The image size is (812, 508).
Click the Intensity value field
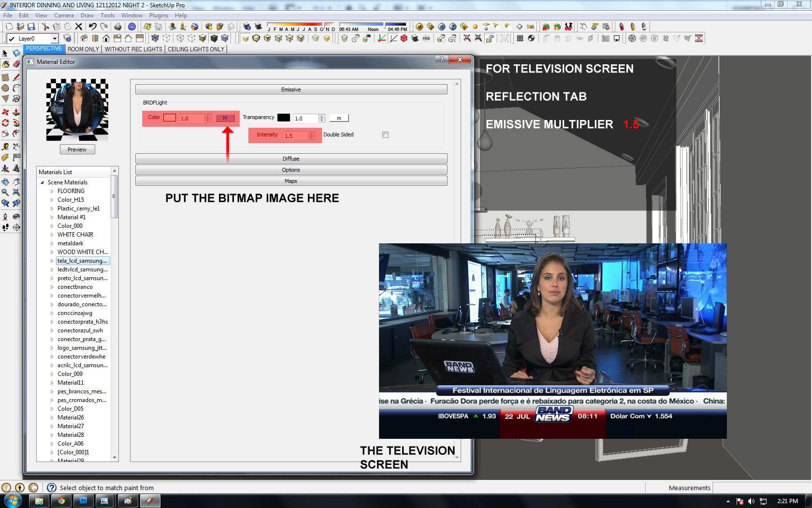[296, 136]
